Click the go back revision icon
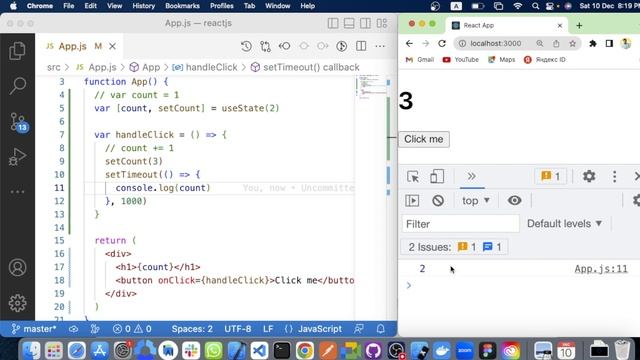 coord(284,46)
